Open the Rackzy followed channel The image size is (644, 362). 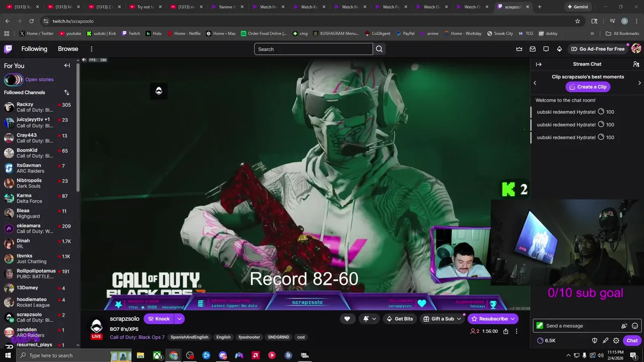point(38,108)
